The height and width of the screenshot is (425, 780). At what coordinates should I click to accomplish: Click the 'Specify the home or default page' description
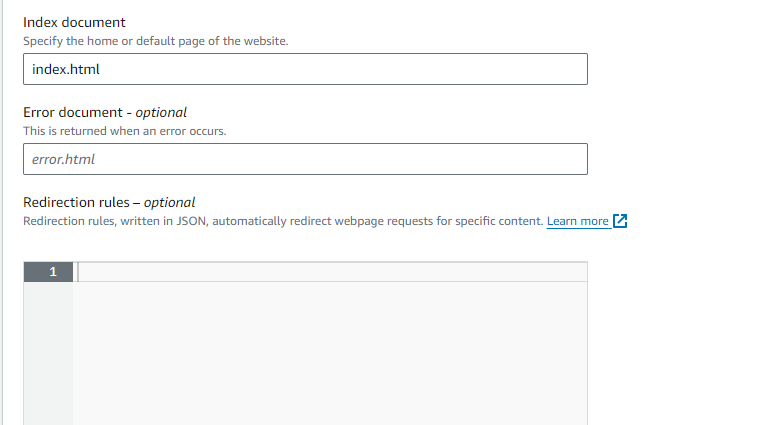(156, 41)
